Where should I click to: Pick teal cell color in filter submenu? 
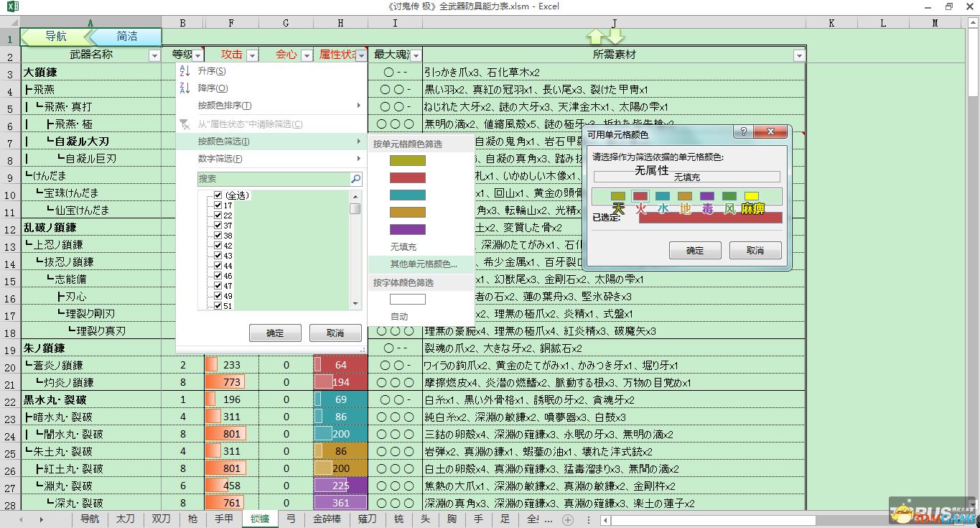point(407,195)
